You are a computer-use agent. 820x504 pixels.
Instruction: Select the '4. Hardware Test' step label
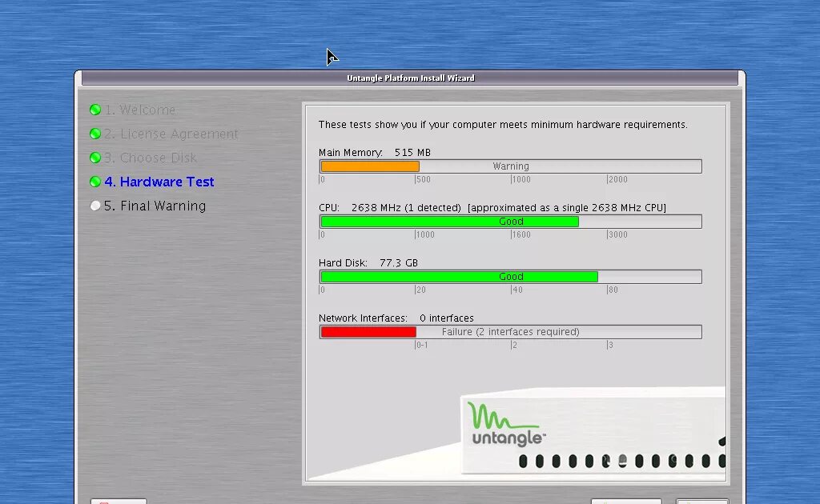[x=159, y=182]
